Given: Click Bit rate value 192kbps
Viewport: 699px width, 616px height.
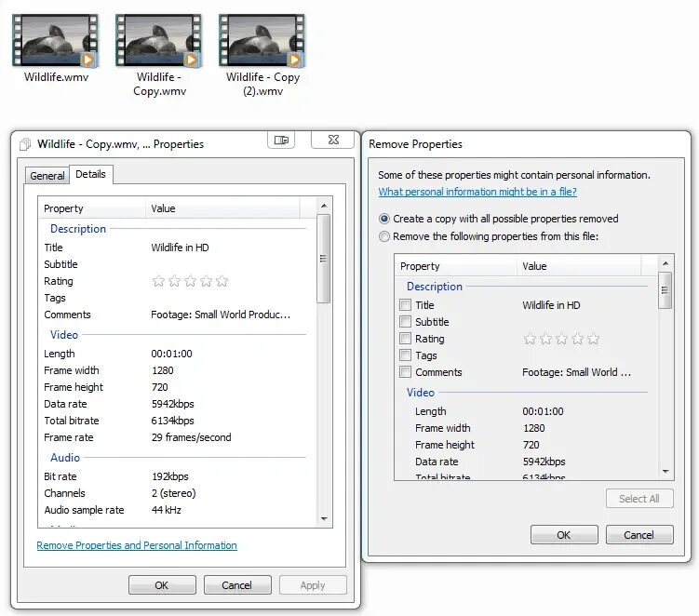Looking at the screenshot, I should pos(169,476).
